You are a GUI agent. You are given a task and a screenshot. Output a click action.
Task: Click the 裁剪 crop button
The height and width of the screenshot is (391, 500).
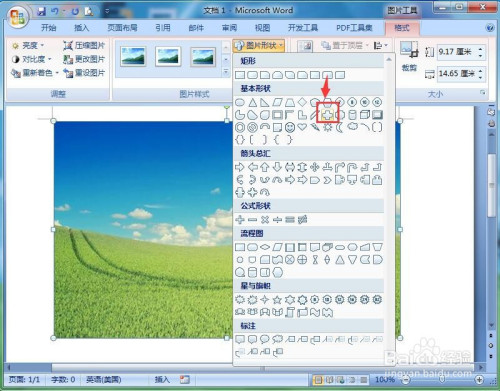(x=409, y=57)
